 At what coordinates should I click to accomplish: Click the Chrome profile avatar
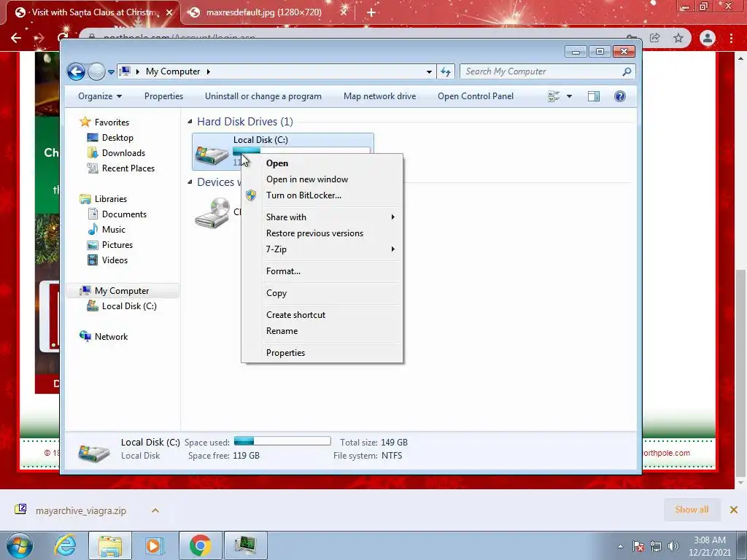(708, 38)
